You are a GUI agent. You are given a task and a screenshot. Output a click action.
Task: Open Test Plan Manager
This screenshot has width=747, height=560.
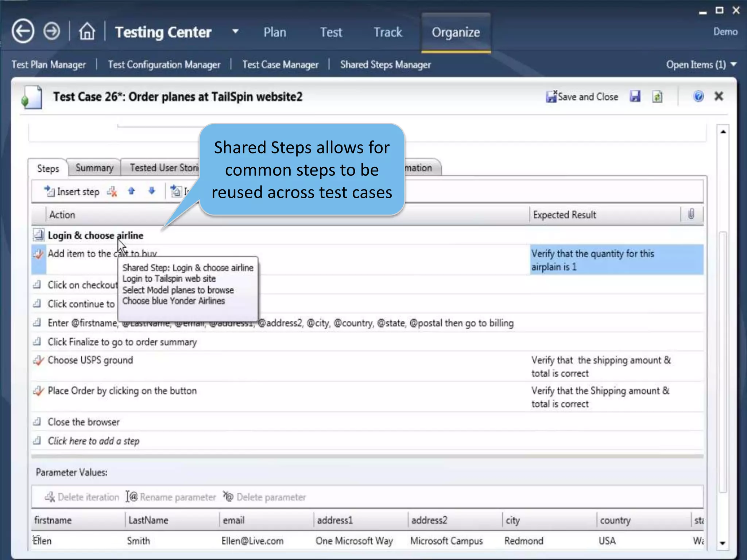point(49,65)
